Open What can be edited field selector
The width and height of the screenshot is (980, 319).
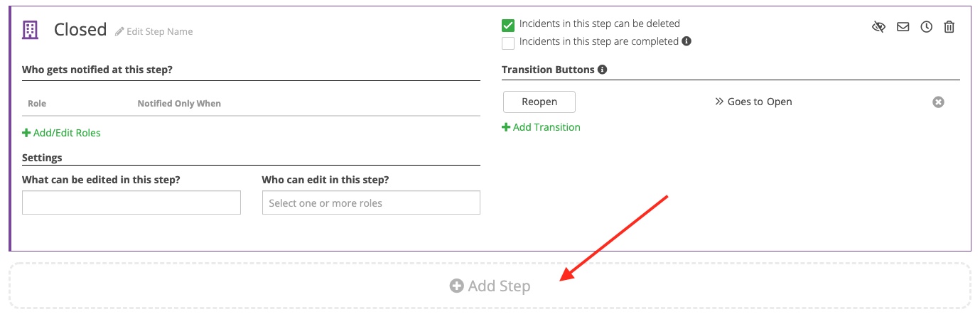coord(131,203)
